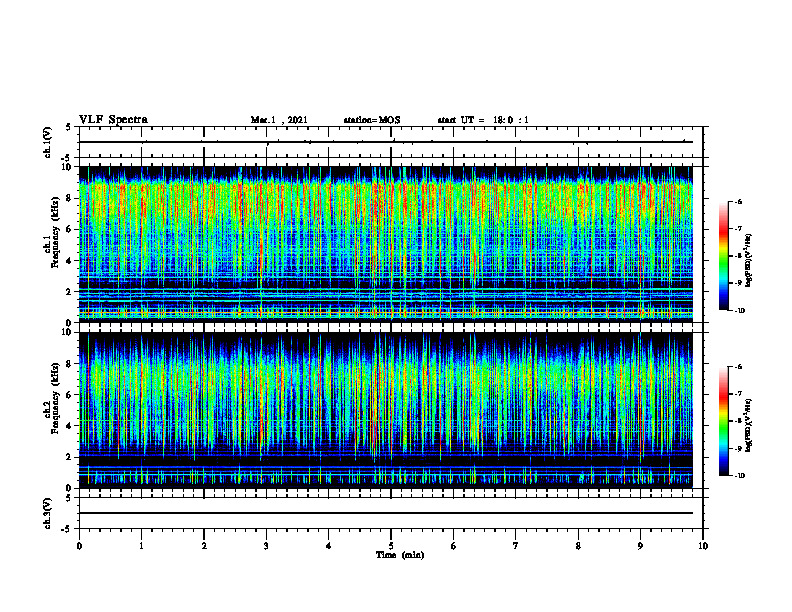
Task: Click inside the ch.1 spectrogram panel
Action: click(x=386, y=244)
